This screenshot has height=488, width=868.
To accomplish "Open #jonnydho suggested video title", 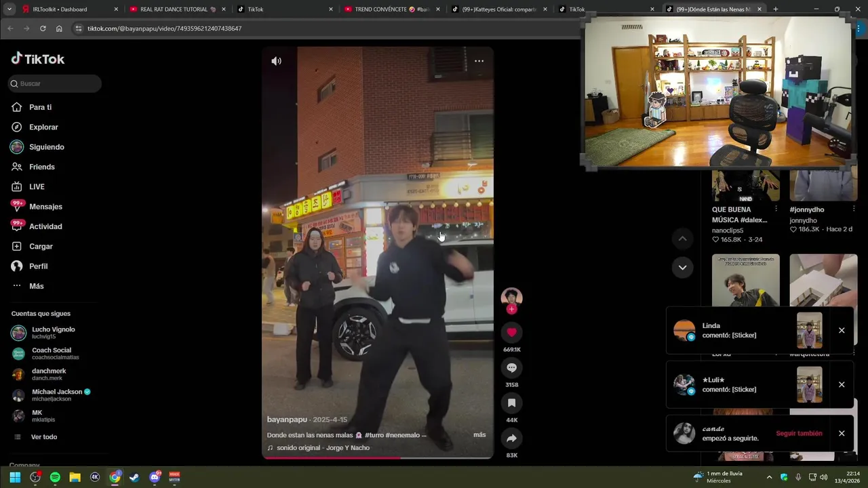I will point(807,210).
